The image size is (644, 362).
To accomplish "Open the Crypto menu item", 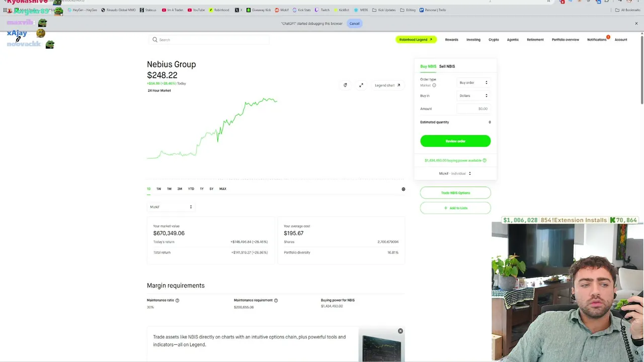I will click(494, 40).
